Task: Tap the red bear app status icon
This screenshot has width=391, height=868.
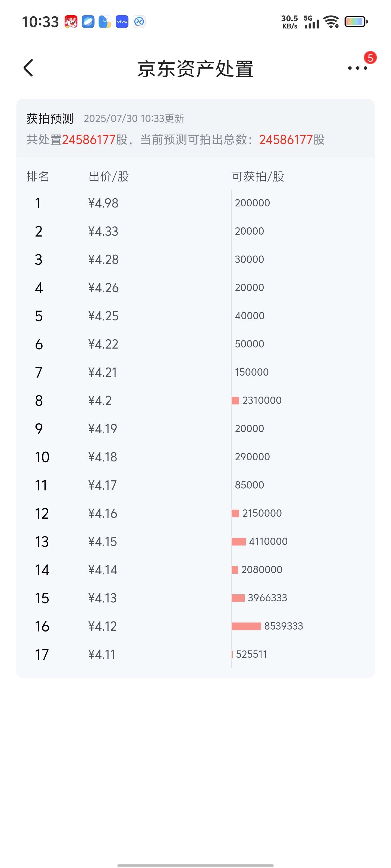Action: (x=71, y=22)
